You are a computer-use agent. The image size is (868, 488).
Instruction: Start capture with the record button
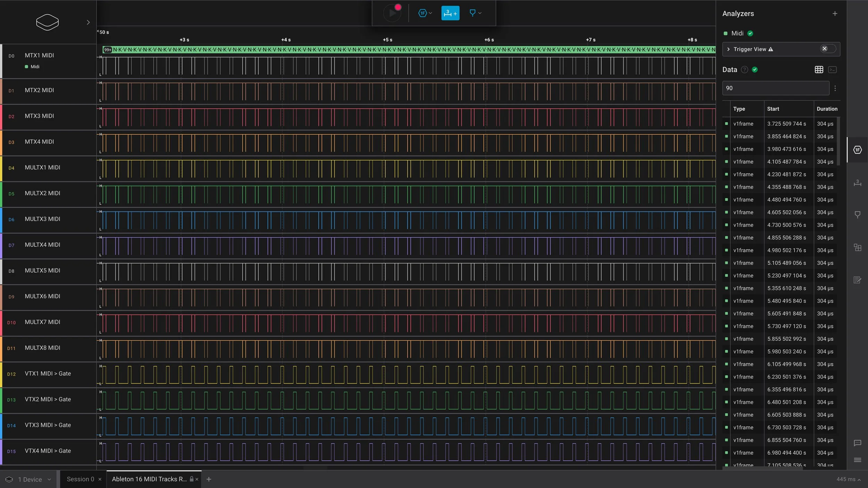392,13
